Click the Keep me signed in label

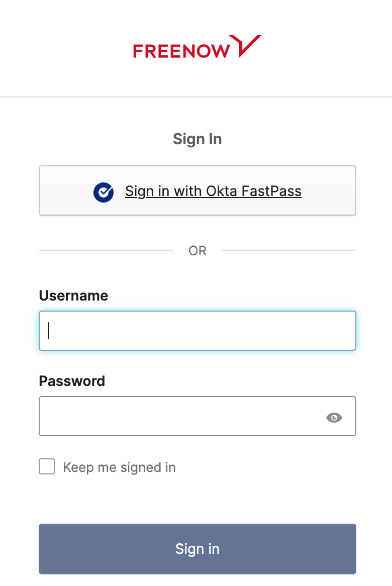point(119,467)
